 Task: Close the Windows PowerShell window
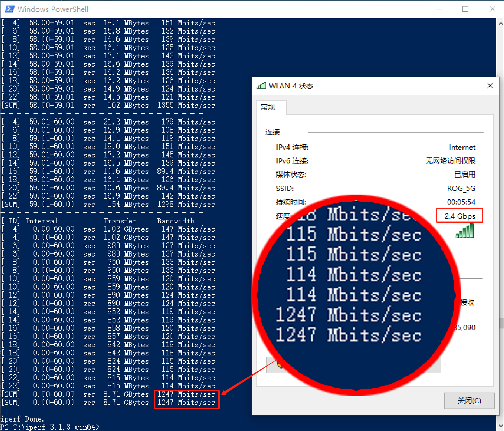(492, 9)
